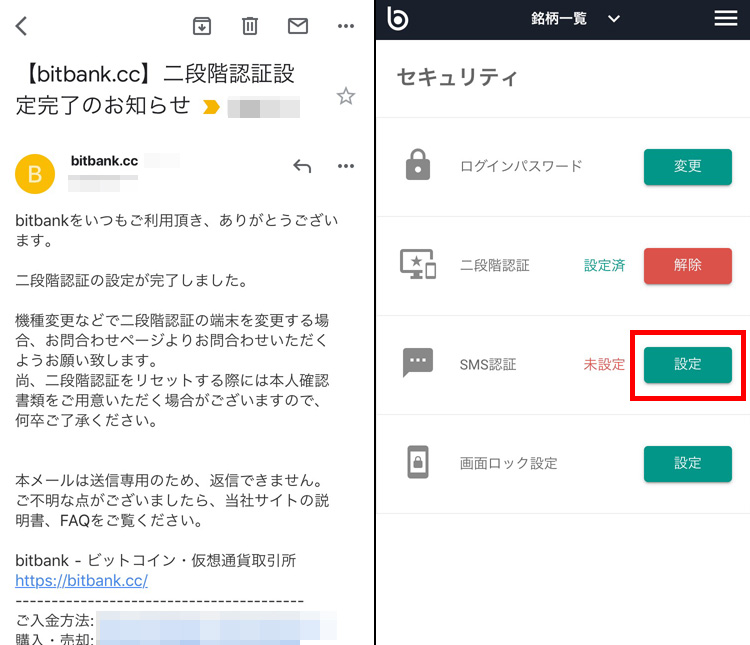
Task: Tap the speech bubble icon beside SMS認証
Action: tap(418, 362)
